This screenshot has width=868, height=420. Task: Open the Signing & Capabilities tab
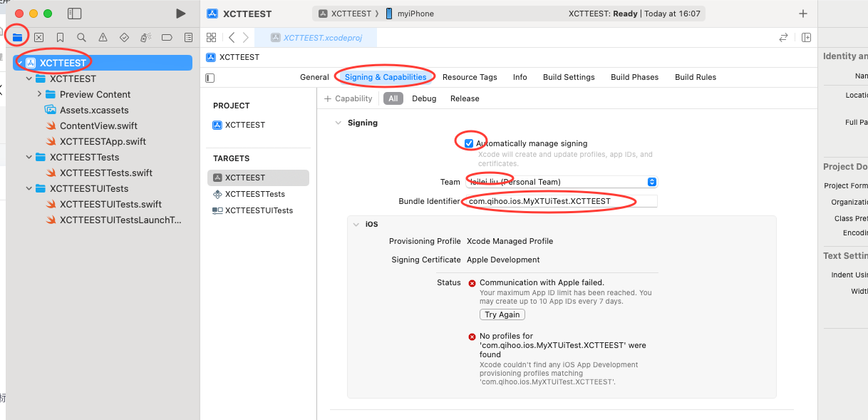click(x=386, y=77)
